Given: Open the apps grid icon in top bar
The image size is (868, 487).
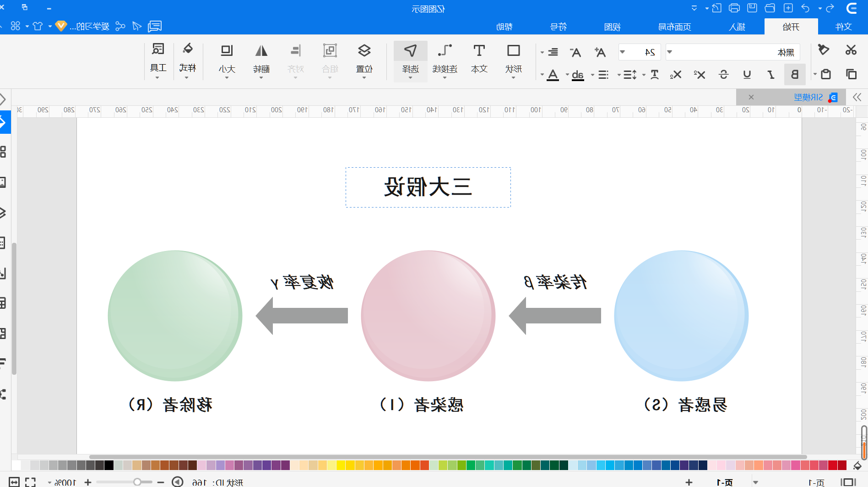Looking at the screenshot, I should point(16,26).
